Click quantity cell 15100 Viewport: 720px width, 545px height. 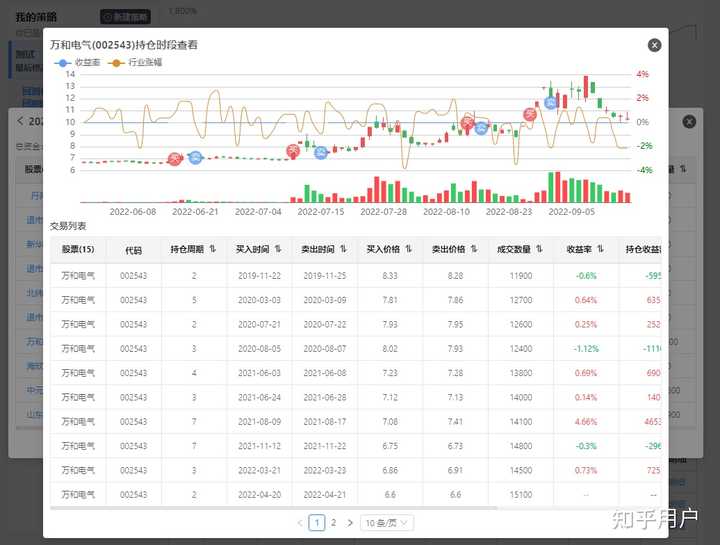(521, 494)
